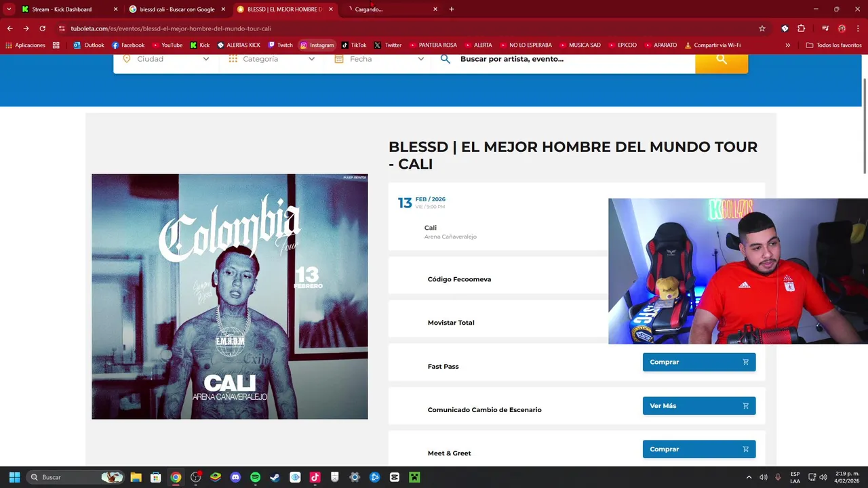The width and height of the screenshot is (868, 488).
Task: Click the page vertical scrollbar thumb
Action: [865, 125]
